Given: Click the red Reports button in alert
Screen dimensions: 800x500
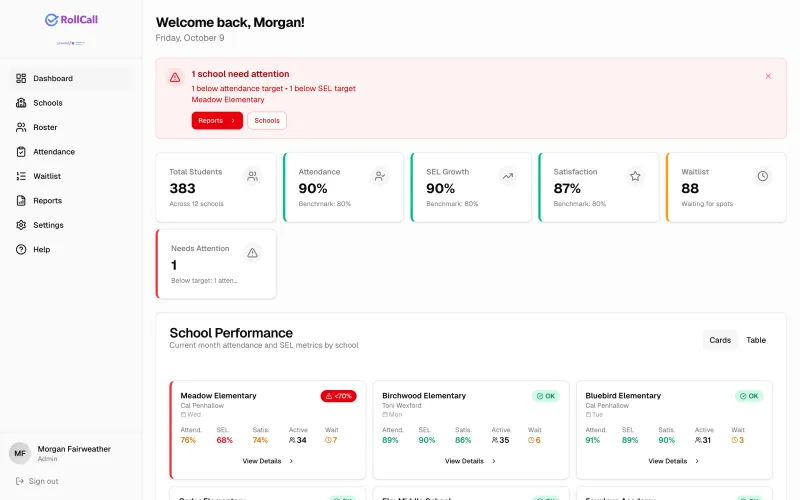Looking at the screenshot, I should [x=217, y=120].
